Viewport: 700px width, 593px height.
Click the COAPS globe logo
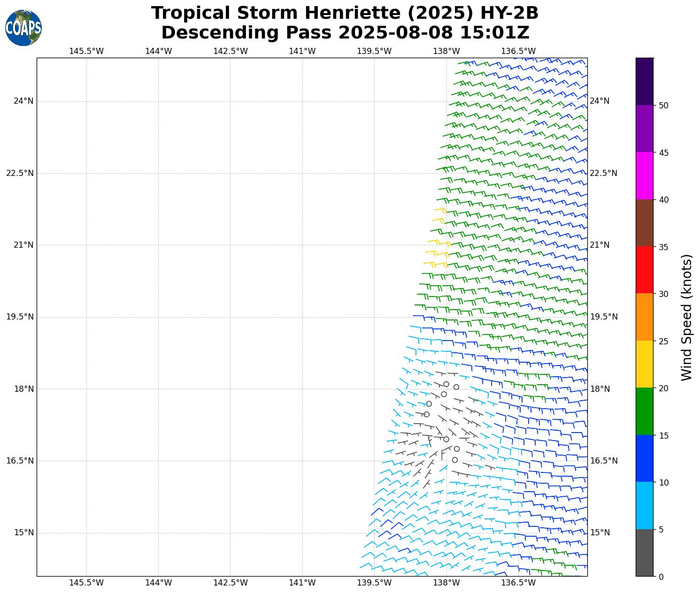point(23,28)
